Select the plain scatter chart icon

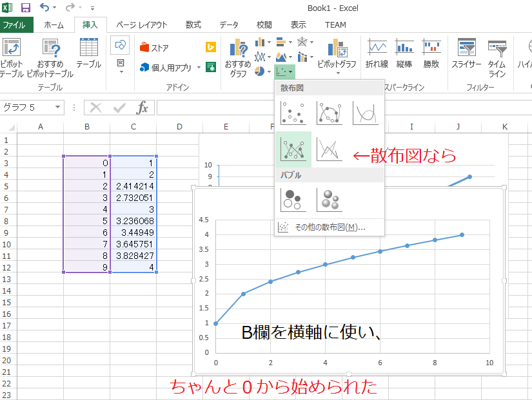(293, 113)
